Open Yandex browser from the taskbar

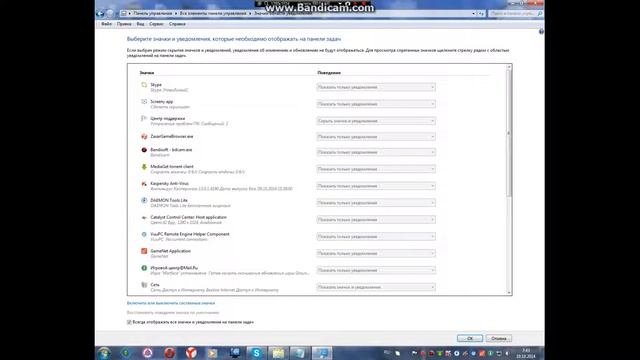[191, 353]
